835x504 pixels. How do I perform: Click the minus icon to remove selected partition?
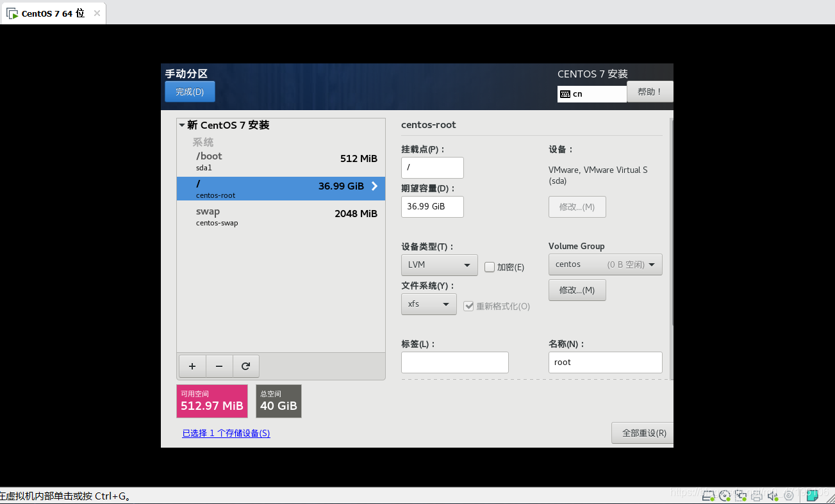tap(219, 366)
